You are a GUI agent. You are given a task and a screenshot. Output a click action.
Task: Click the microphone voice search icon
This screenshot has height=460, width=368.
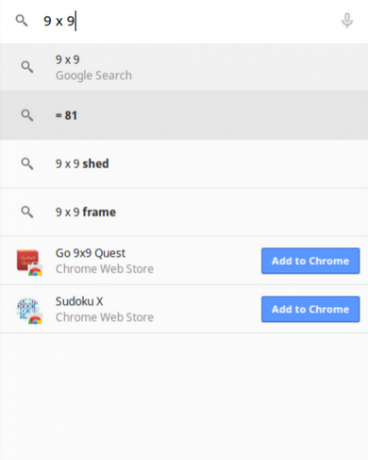(x=347, y=21)
